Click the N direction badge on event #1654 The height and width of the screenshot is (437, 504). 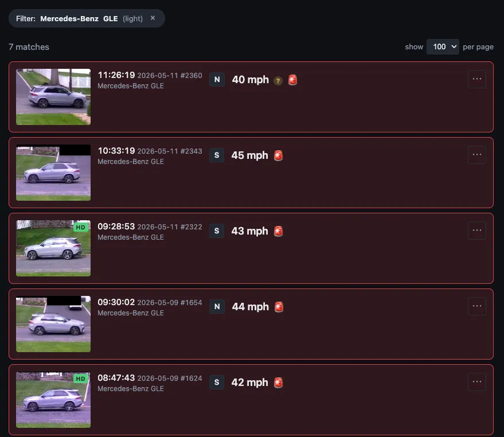click(217, 306)
